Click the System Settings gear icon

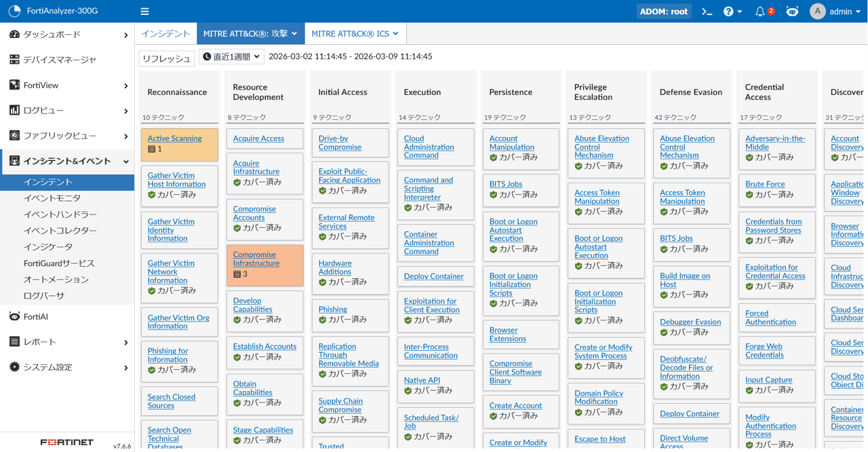click(x=14, y=367)
